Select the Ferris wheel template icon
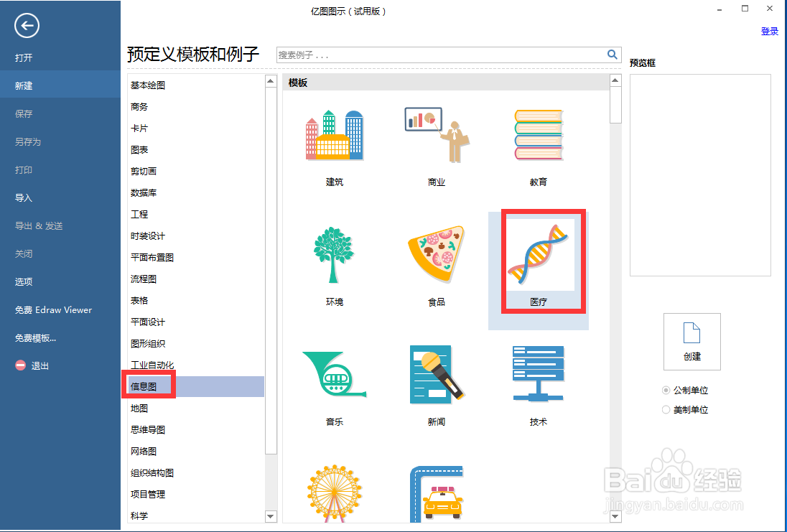787x532 pixels. pos(335,493)
